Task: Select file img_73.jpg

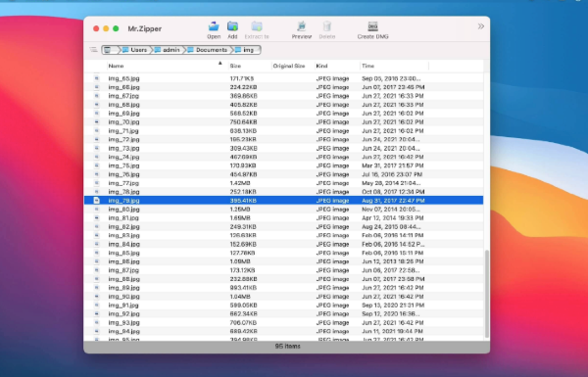Action: point(283,149)
